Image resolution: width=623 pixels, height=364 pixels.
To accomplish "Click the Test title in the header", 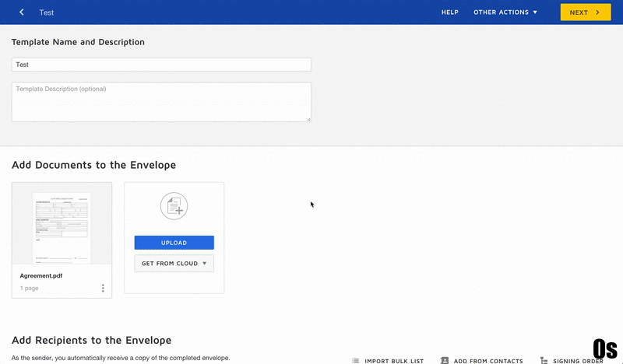I will coord(47,12).
